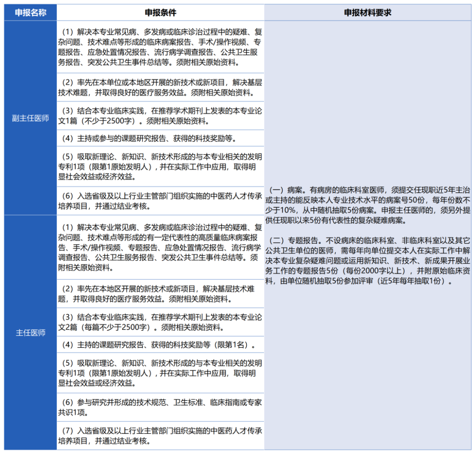This screenshot has height=454, width=476.
Task: Click 副主任医师 condition (4) 主持或参与的课题研究报告
Action: coord(160,138)
